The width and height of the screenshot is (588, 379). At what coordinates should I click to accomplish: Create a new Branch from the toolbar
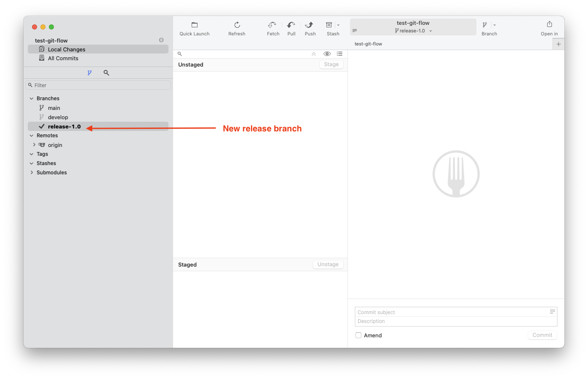pyautogui.click(x=485, y=25)
